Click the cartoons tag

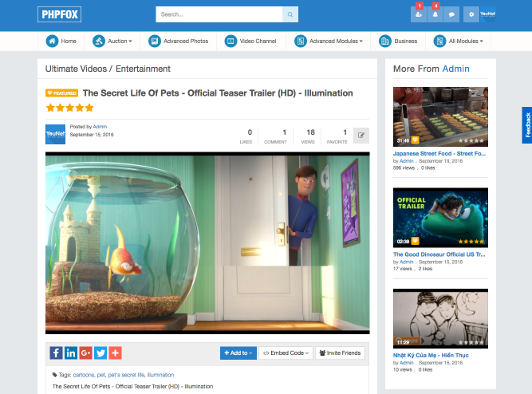pyautogui.click(x=84, y=375)
